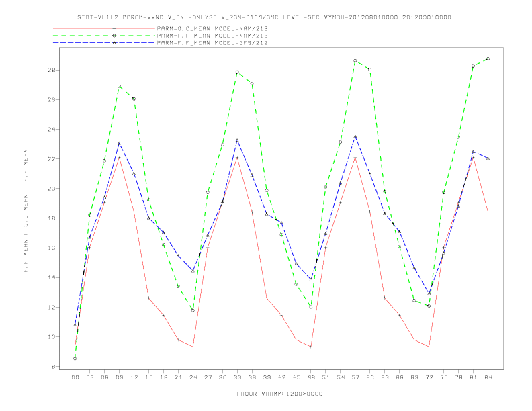Click x-axis tick label 09
Viewport: 532px width, 411px height.
[x=119, y=377]
